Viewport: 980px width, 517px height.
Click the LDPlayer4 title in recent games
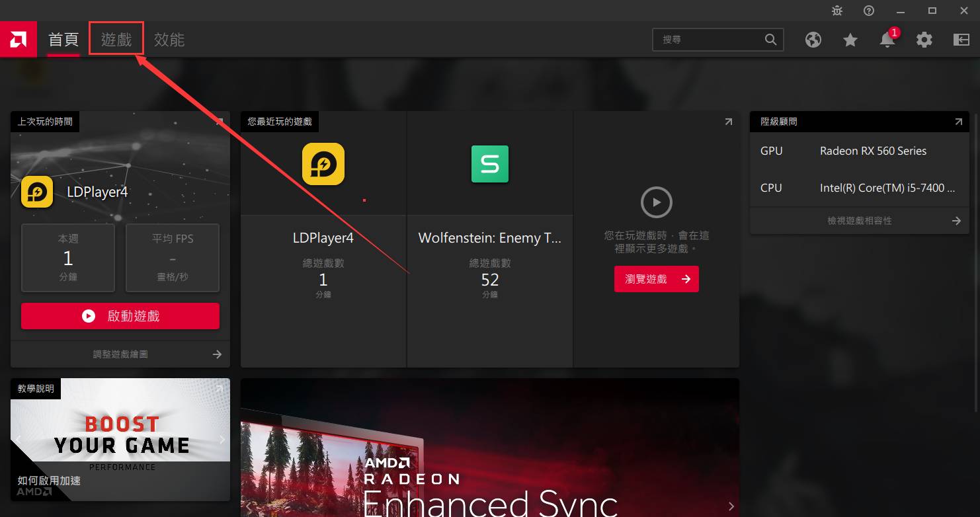(323, 238)
